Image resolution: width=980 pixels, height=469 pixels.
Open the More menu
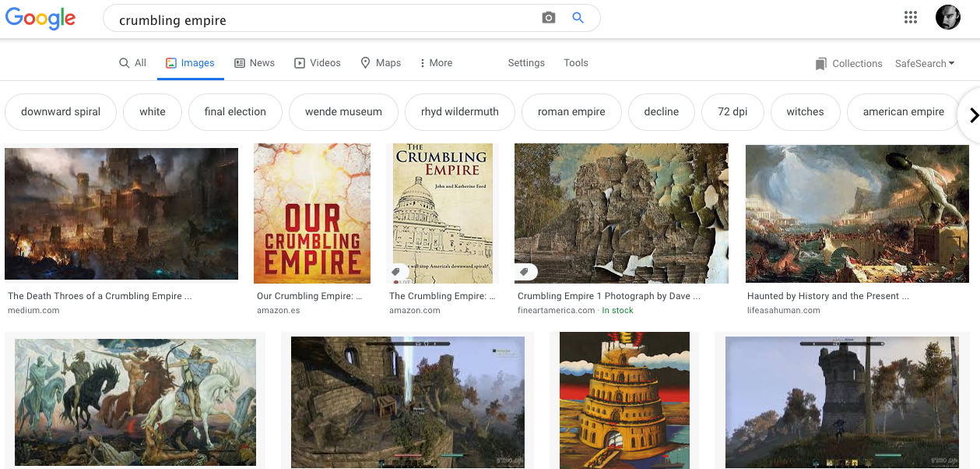pos(436,63)
